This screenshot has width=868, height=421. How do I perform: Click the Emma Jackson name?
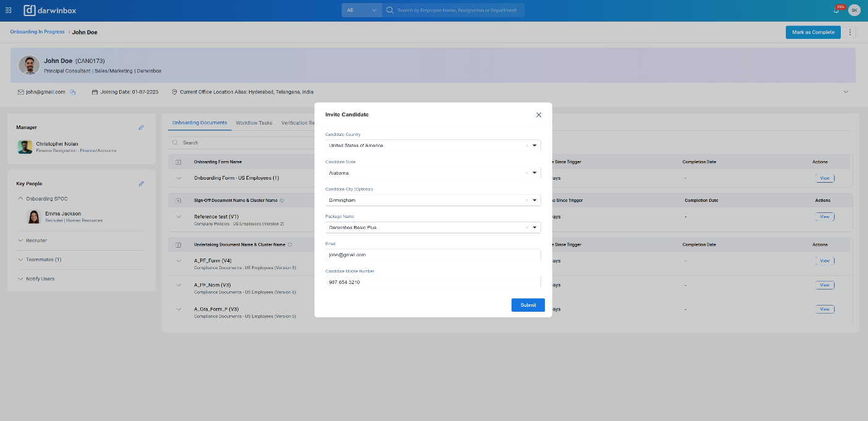(63, 214)
